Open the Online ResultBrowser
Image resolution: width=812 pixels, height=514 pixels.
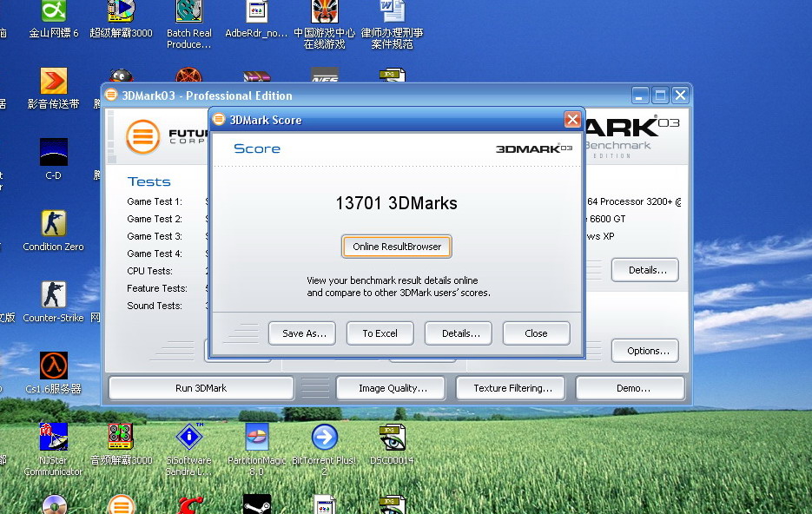397,247
